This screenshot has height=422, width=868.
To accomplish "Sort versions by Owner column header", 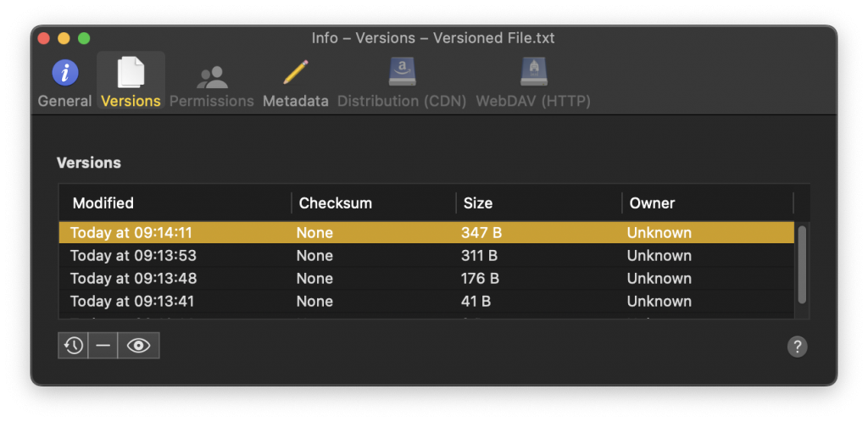I will [x=652, y=203].
